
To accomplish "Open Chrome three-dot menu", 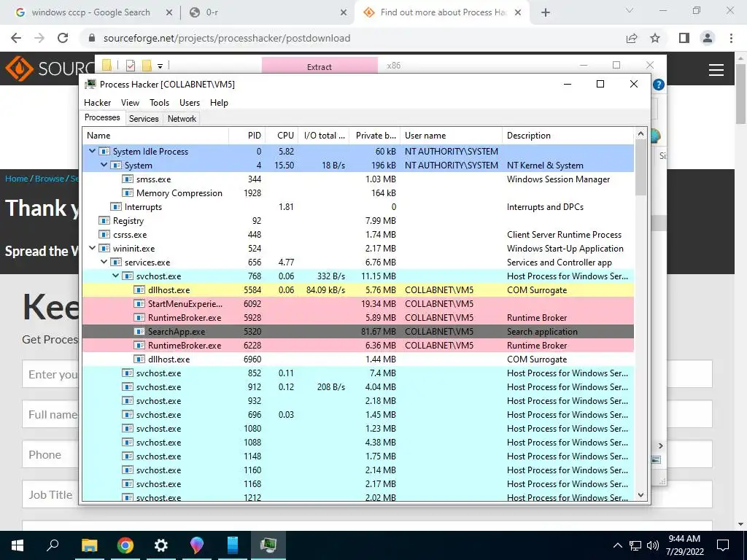I will [731, 38].
